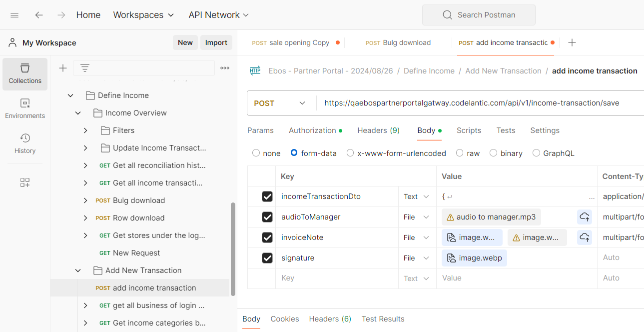Click the Add New Transaction folder icon
The height and width of the screenshot is (332, 644).
[97, 270]
